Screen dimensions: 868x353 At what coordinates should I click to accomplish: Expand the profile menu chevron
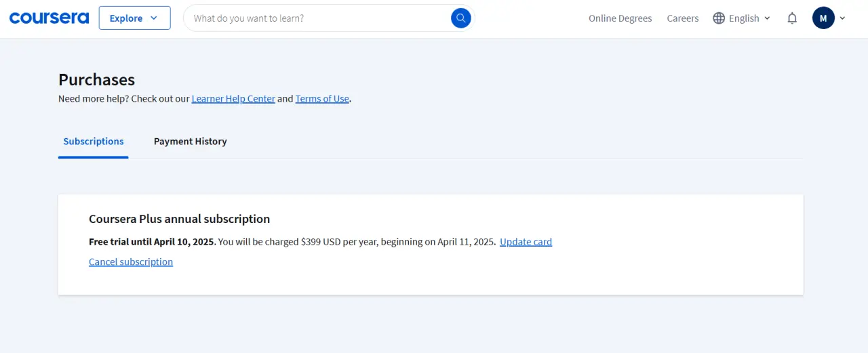842,18
